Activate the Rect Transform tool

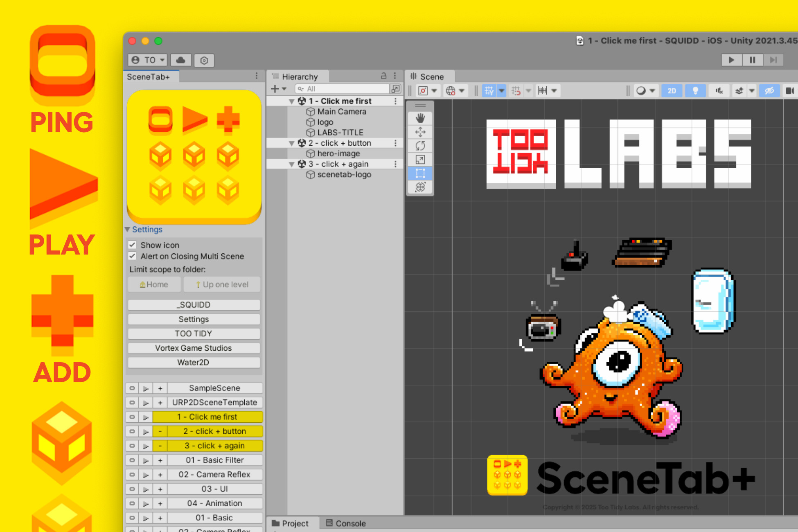coord(419,173)
